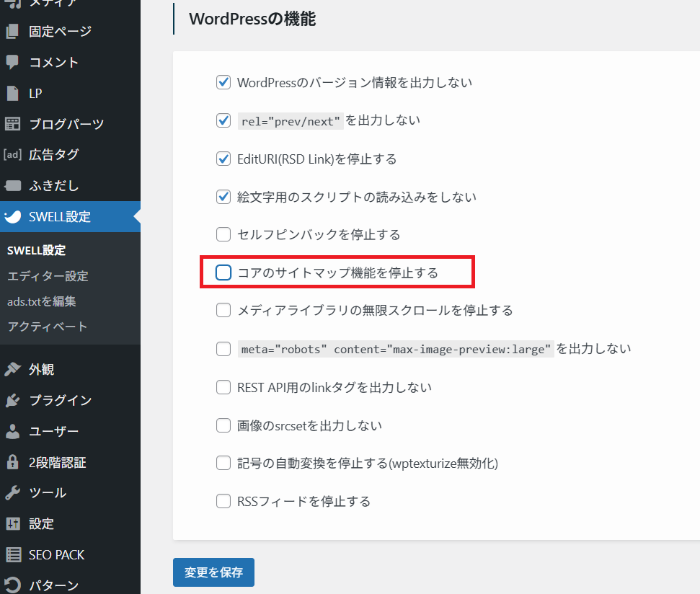Uncheck WordPressのバージョン情報を出力しない
Viewport: 700px width, 594px height.
(x=223, y=82)
